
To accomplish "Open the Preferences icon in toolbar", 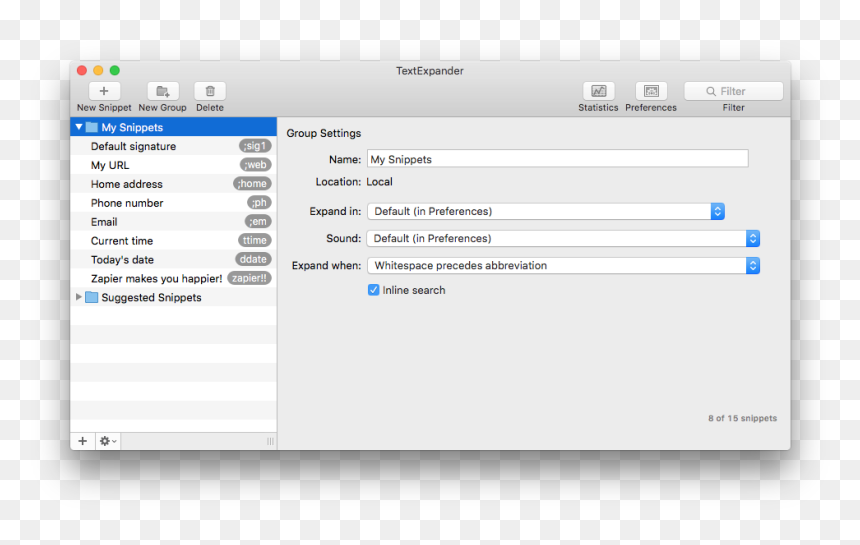I will point(651,91).
